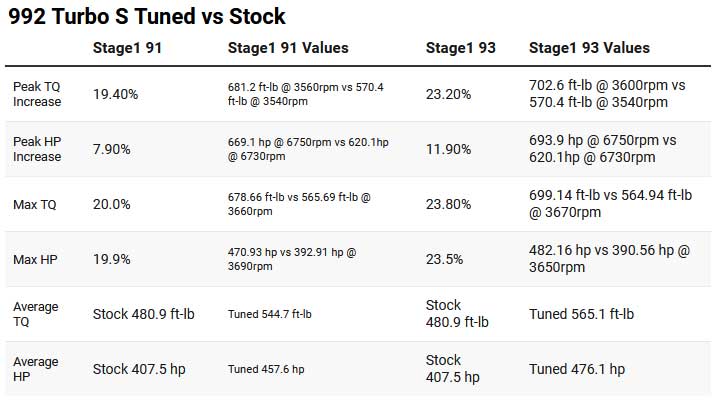This screenshot has height=410, width=718.
Task: Click the Average HP row label
Action: [36, 369]
